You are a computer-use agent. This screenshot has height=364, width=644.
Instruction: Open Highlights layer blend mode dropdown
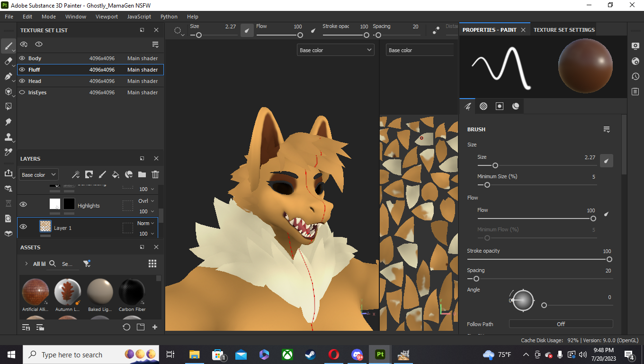tap(146, 201)
